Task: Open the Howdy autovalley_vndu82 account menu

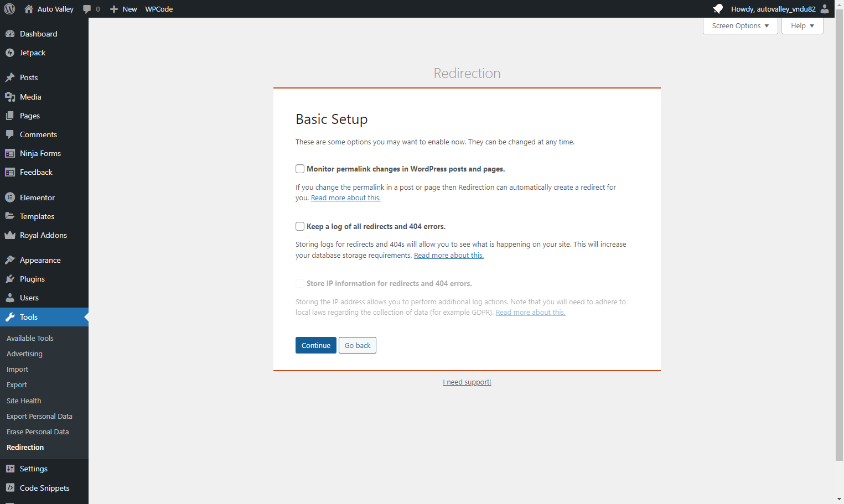Action: click(x=780, y=9)
